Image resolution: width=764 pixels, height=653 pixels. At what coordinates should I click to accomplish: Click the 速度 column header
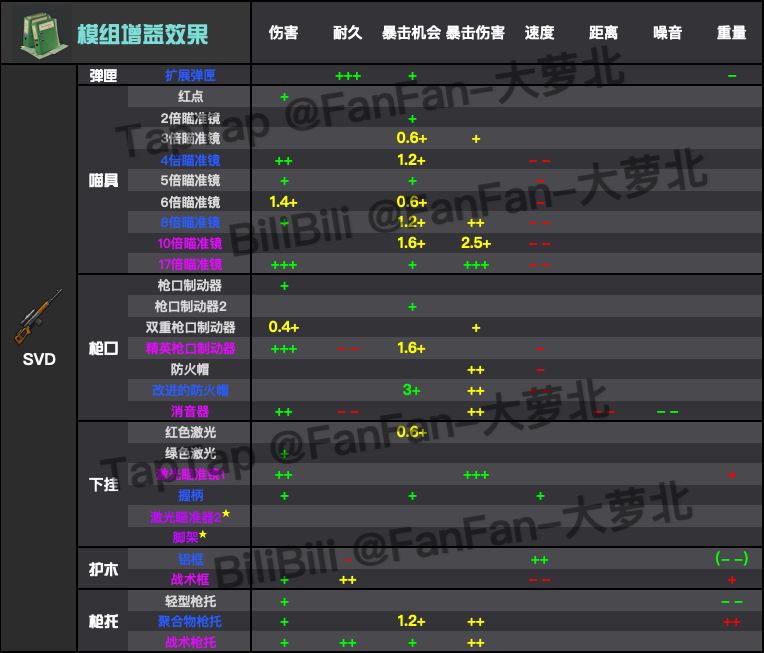(x=539, y=33)
